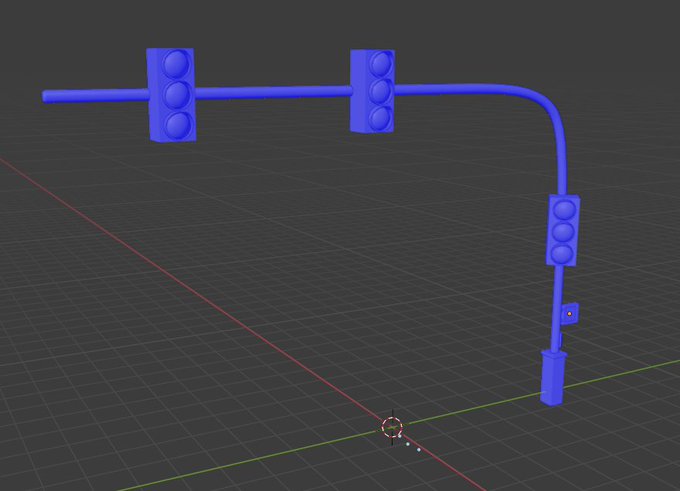Screen dimensions: 680x491
Task: Click the 3D cursor at the world origin
Action: click(392, 427)
